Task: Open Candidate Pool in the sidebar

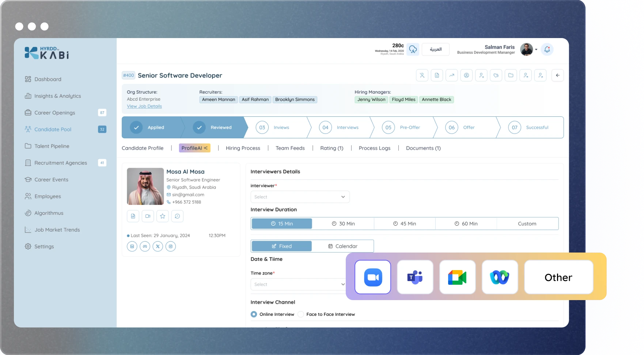Action: pos(53,130)
